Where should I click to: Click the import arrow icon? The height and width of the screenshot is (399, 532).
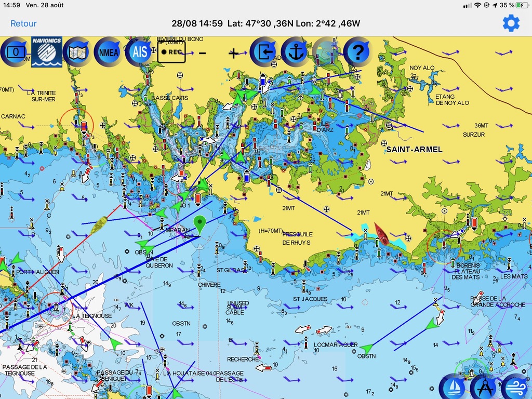pos(264,52)
